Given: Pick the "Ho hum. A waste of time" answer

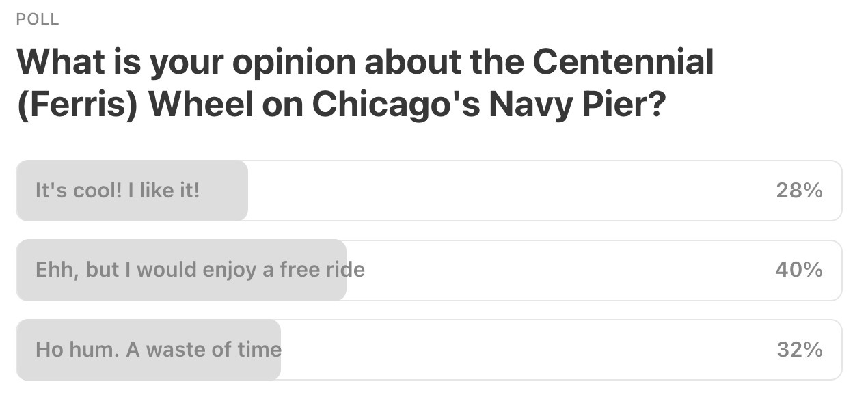Looking at the screenshot, I should click(x=429, y=350).
